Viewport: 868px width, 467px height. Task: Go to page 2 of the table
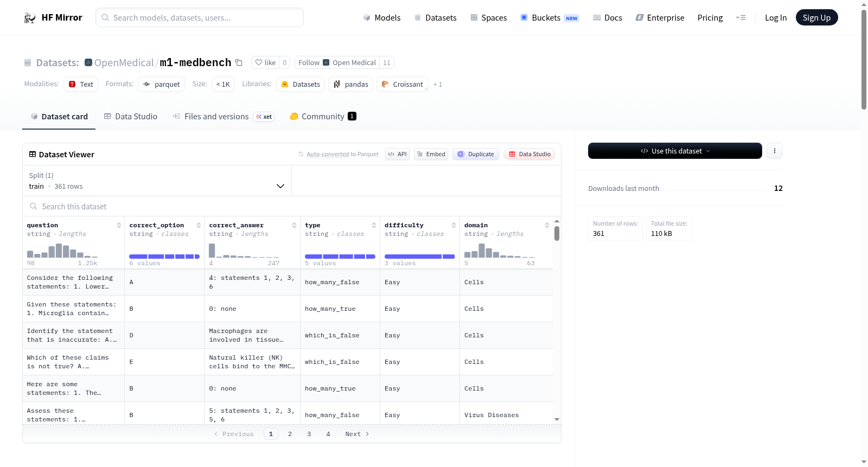[x=290, y=434]
